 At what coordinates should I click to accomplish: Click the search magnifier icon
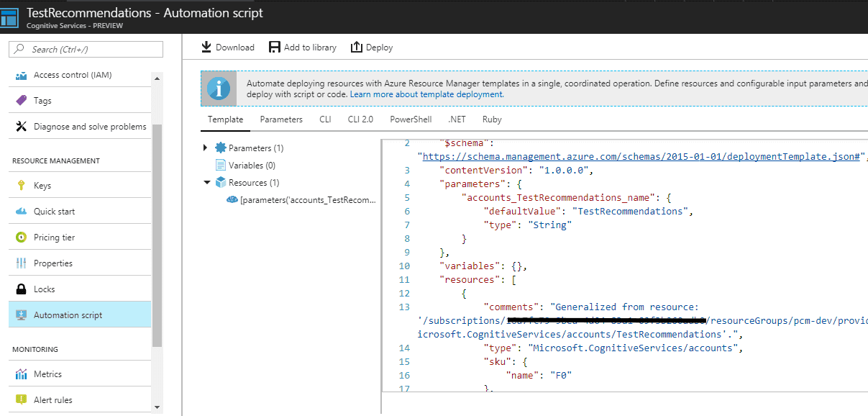tap(19, 49)
